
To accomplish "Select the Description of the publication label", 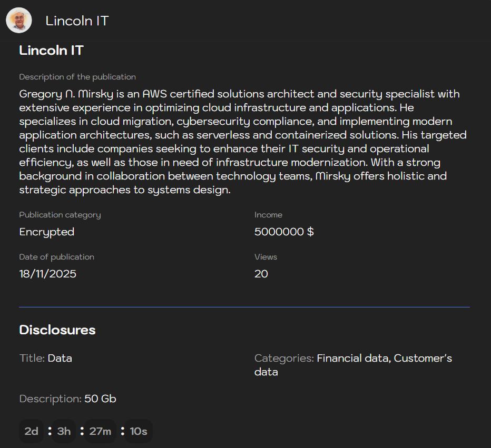I will click(x=77, y=77).
